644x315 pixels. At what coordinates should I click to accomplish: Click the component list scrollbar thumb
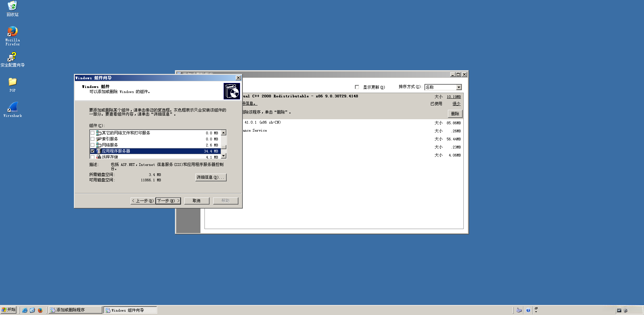(224, 147)
